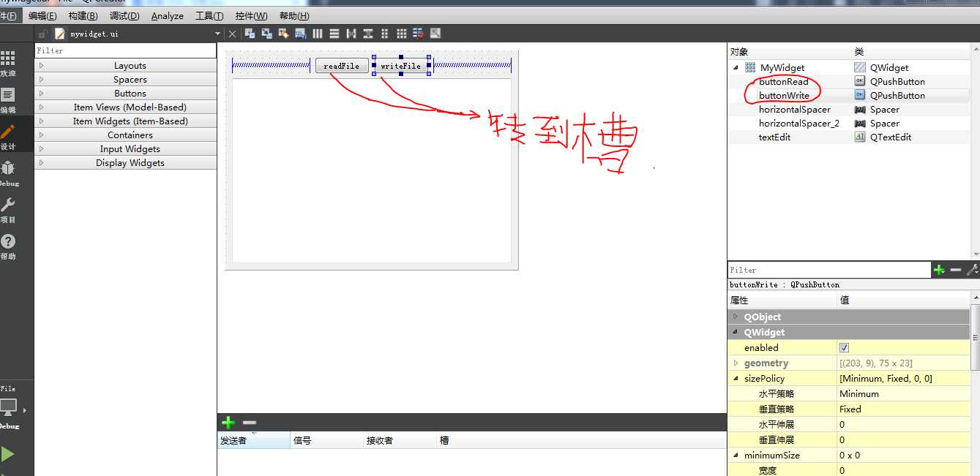This screenshot has height=476, width=980.
Task: Collapse the minimumSize property
Action: [736, 455]
